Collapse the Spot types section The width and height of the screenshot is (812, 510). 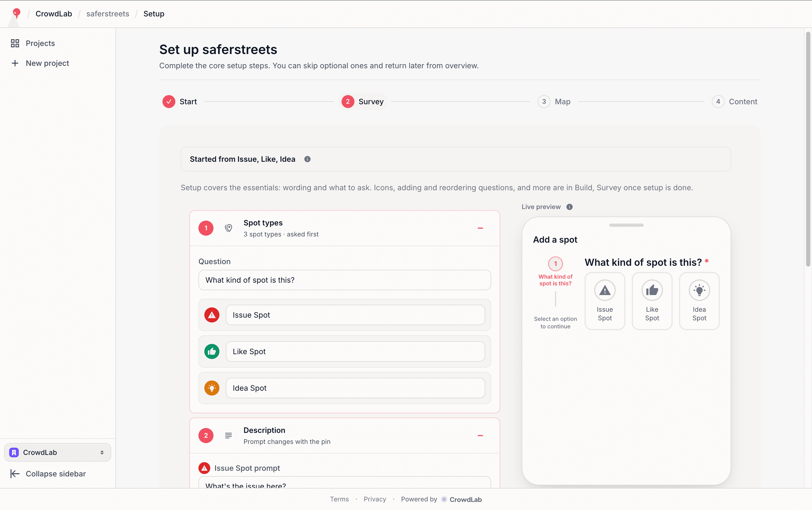(480, 228)
